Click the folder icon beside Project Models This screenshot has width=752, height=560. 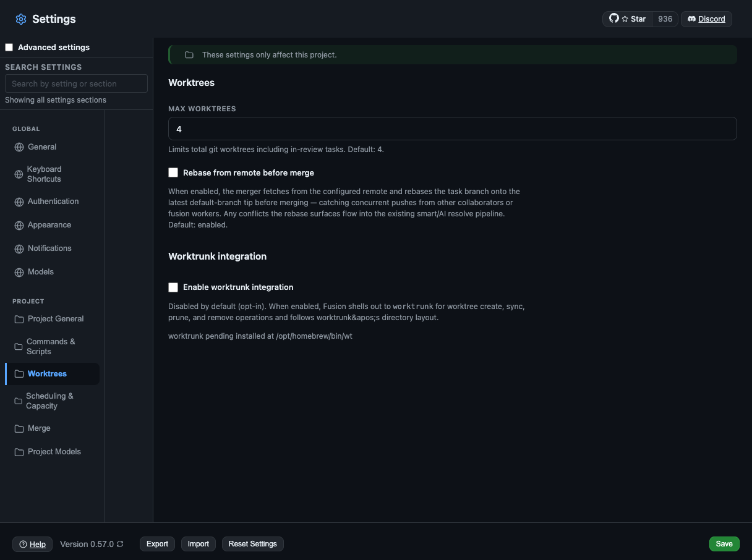point(19,452)
